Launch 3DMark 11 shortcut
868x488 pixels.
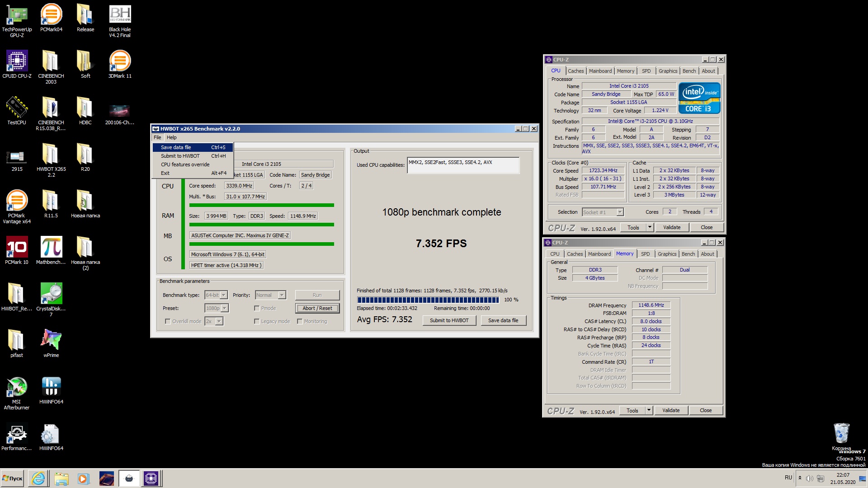pyautogui.click(x=120, y=64)
